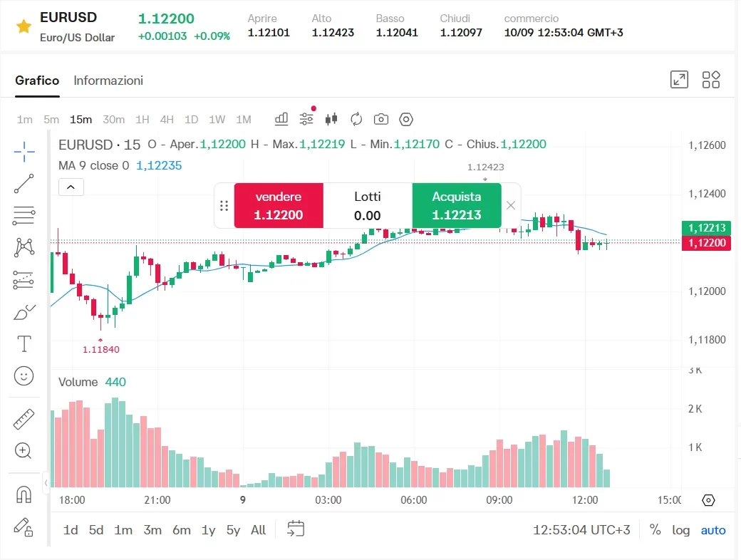Toggle the EURUSD favorite star

24,26
